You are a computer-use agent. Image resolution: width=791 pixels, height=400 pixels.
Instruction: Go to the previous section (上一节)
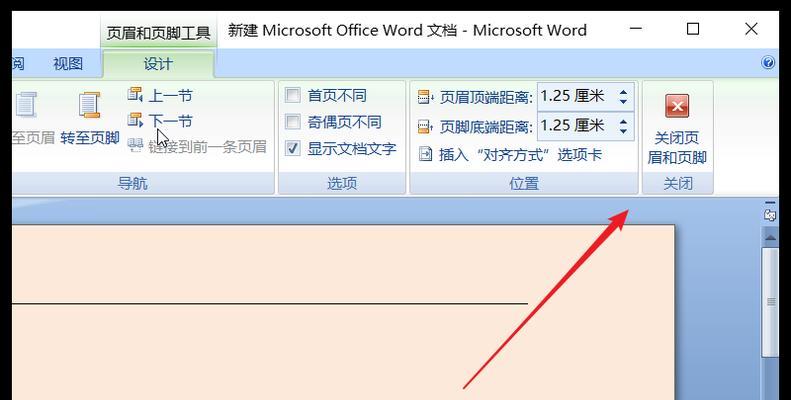160,95
